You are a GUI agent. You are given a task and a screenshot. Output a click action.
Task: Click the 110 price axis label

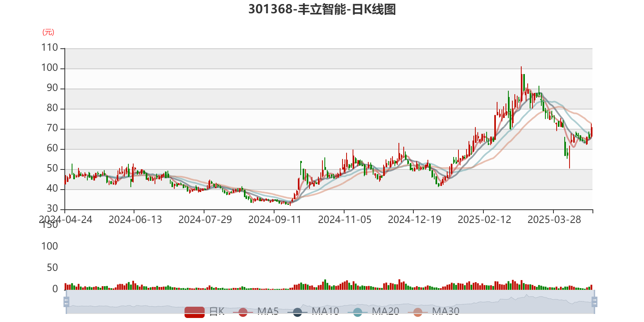coord(50,47)
